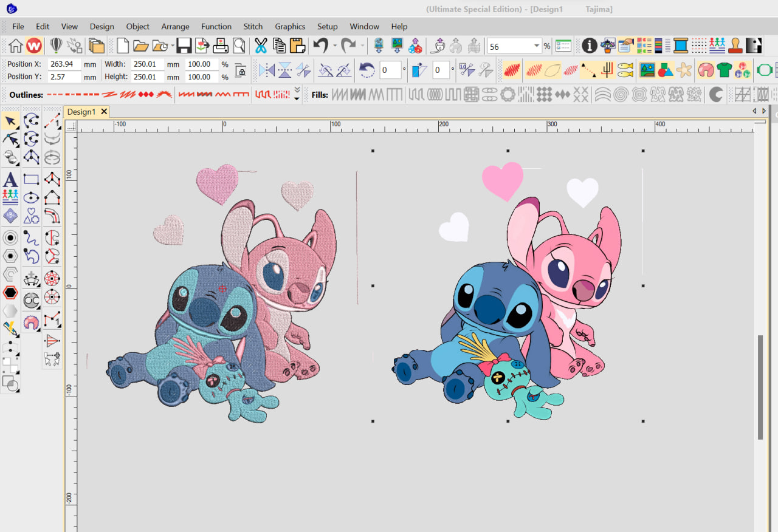
Task: Select the Lettering 'A' tool
Action: 10,180
